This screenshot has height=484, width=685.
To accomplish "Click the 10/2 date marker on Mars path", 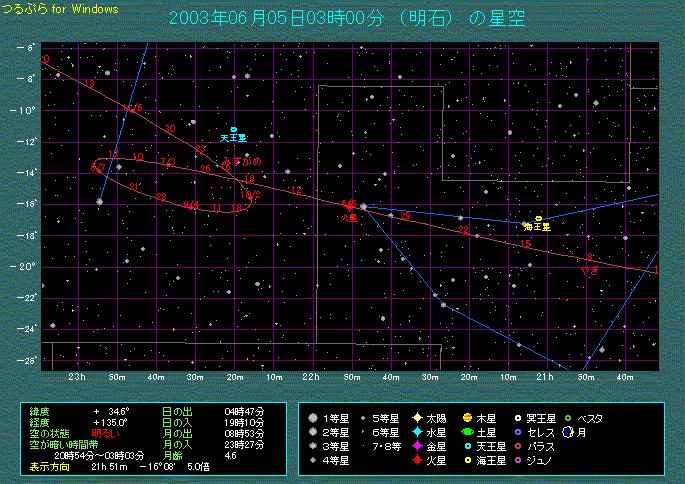I will click(250, 195).
